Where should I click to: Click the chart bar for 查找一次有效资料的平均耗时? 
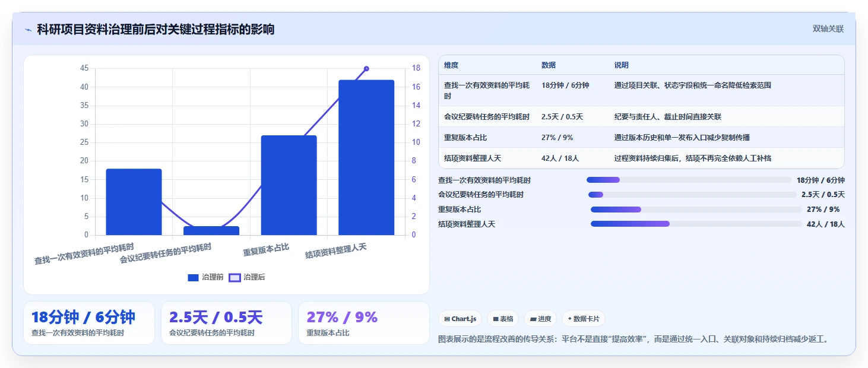134,202
